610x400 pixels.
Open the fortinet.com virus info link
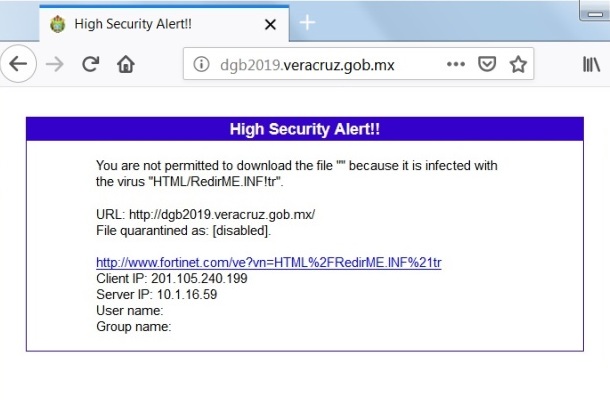(268, 262)
